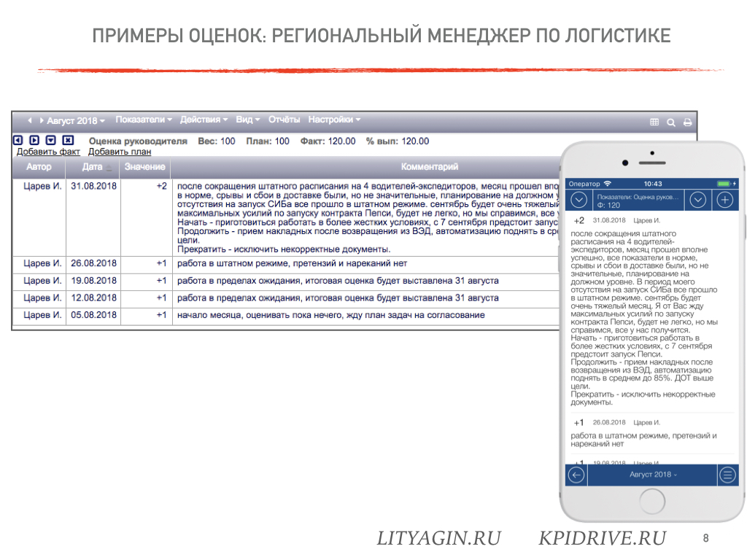
Task: Go to next month arrow in toolbar
Action: [x=42, y=120]
